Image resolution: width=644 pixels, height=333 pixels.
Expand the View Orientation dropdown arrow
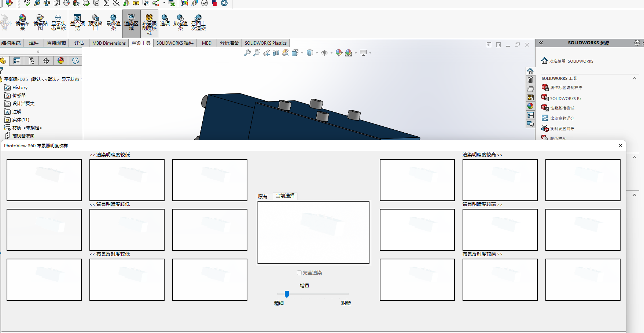302,53
